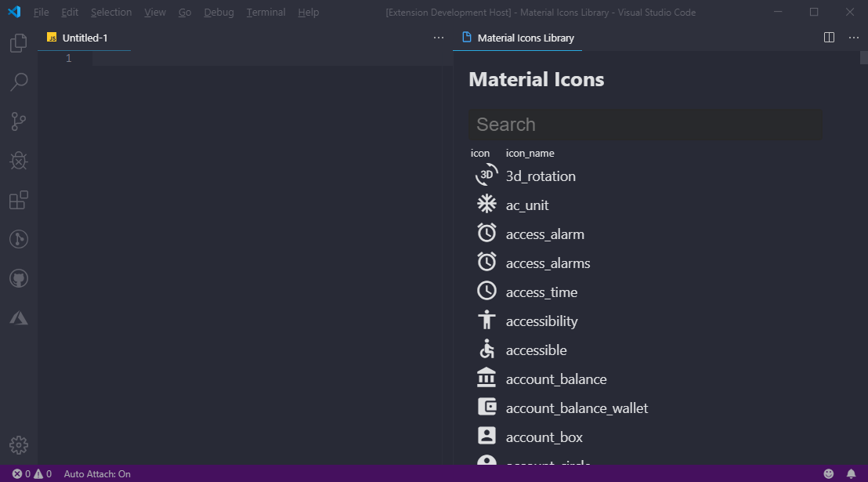Image resolution: width=868 pixels, height=482 pixels.
Task: Select the 3d_rotation name text
Action: click(x=541, y=176)
